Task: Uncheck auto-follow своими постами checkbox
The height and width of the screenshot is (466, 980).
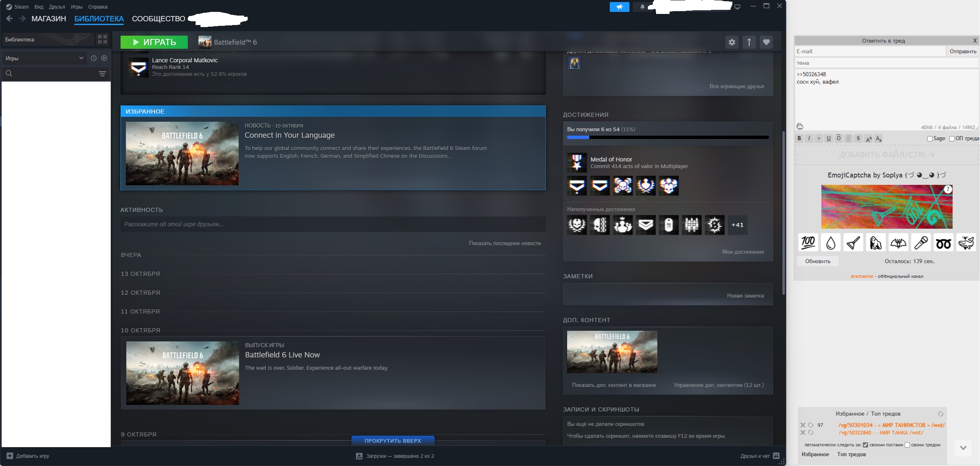Action: 865,445
